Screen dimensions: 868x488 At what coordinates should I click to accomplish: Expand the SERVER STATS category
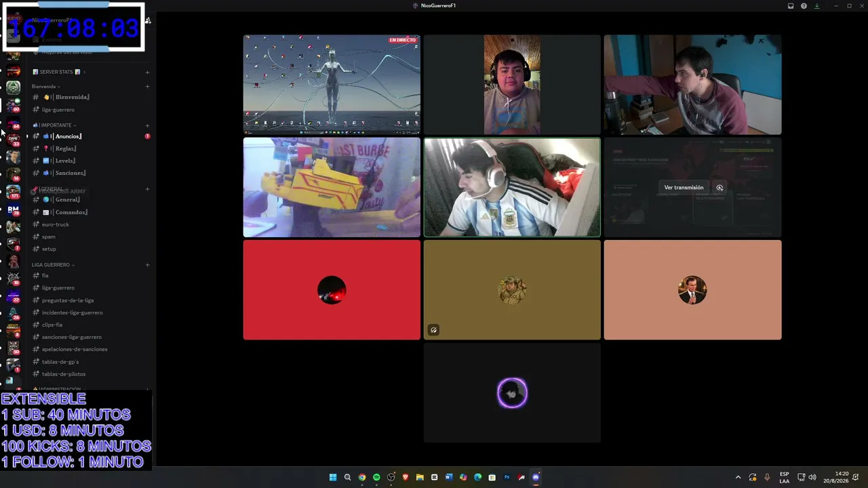59,72
